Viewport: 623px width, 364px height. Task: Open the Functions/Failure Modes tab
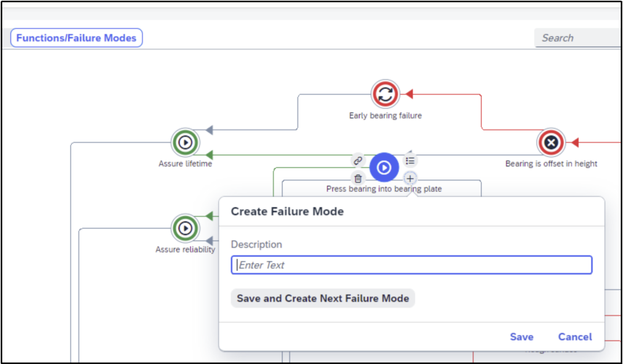click(76, 38)
